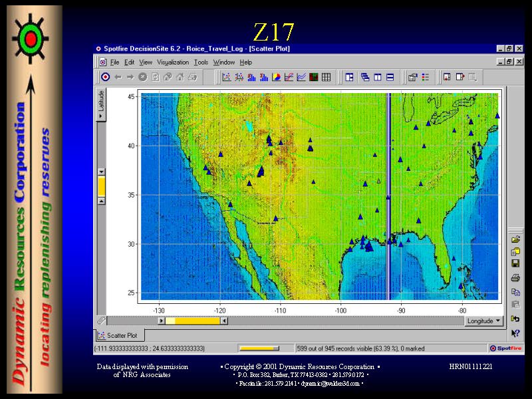Open the Visualization menu
This screenshot has height=399, width=532.
pyautogui.click(x=173, y=63)
